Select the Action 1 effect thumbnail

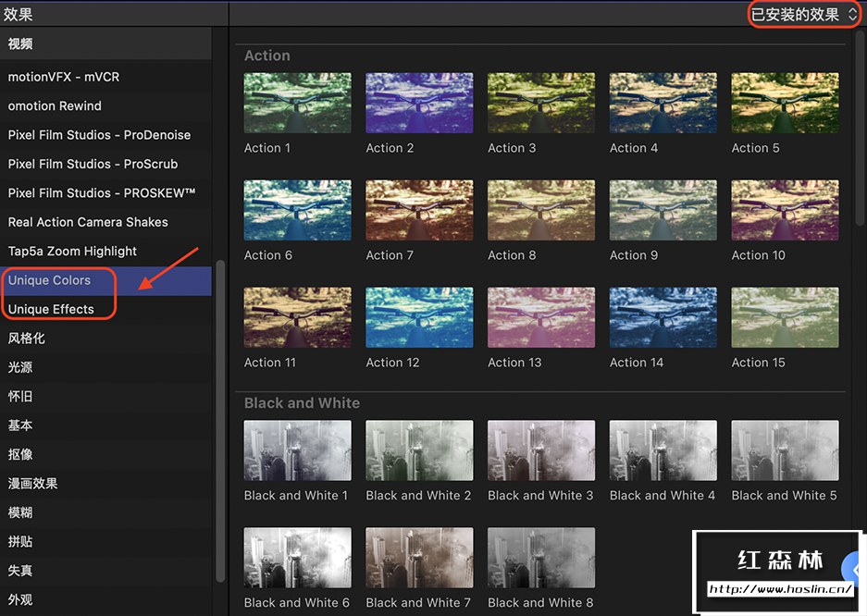pyautogui.click(x=297, y=104)
